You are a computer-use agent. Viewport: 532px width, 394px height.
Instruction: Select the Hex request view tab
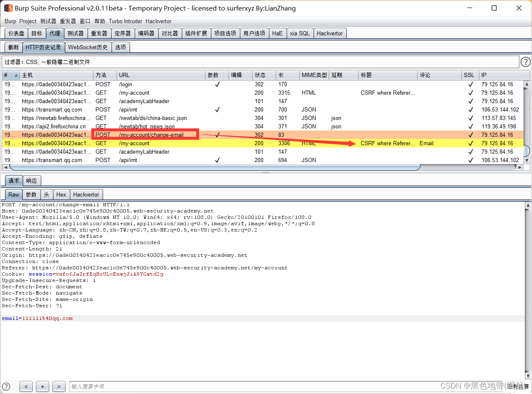pyautogui.click(x=61, y=194)
